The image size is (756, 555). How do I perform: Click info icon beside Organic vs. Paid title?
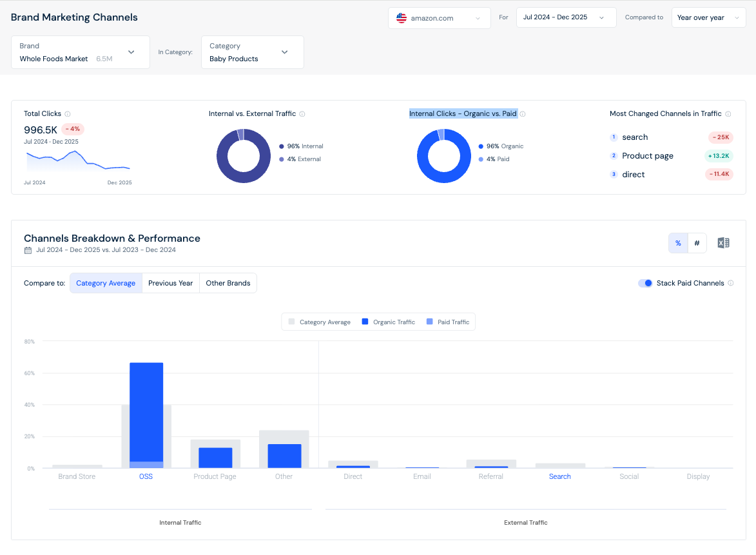pyautogui.click(x=523, y=114)
